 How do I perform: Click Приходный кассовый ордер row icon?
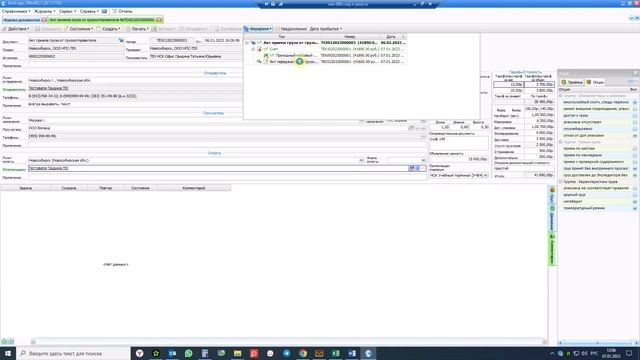(266, 55)
